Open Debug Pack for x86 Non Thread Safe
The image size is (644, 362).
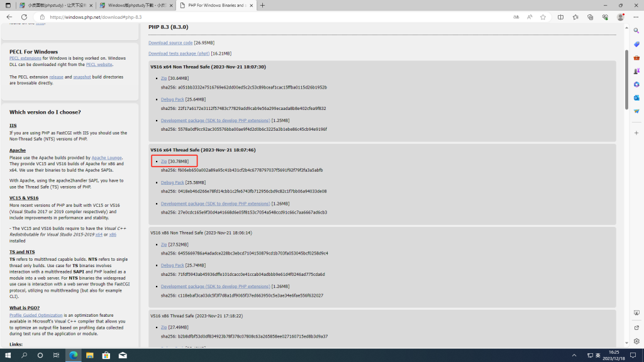click(x=172, y=266)
